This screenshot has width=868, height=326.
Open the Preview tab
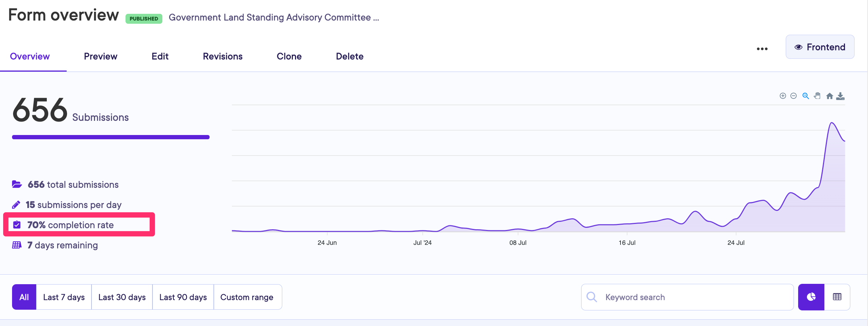pos(100,56)
